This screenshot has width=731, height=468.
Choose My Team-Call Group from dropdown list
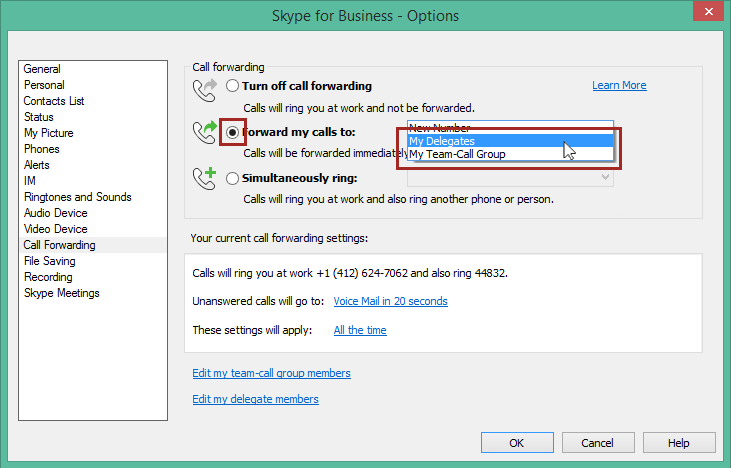click(510, 154)
